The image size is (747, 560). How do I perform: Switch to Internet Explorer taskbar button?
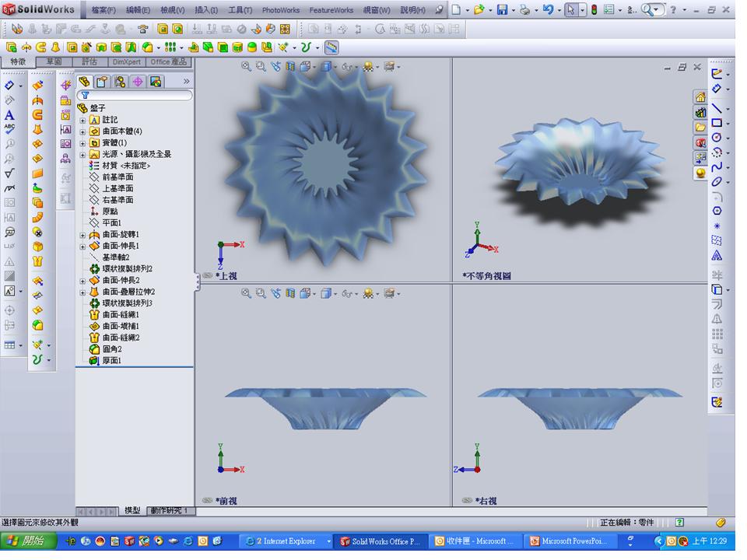[x=287, y=541]
